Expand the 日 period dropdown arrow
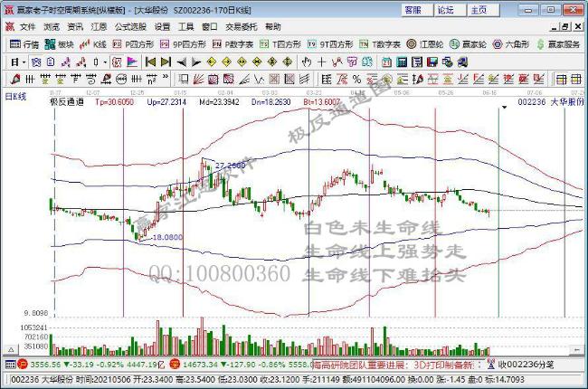 (x=24, y=62)
